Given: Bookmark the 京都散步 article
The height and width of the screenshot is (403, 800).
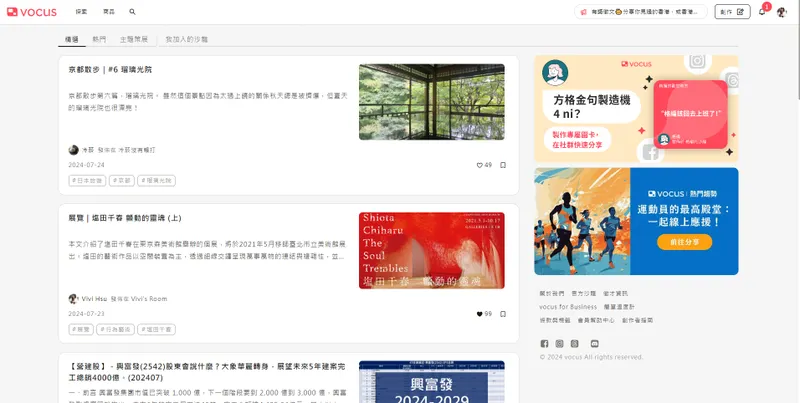Looking at the screenshot, I should click(x=503, y=165).
